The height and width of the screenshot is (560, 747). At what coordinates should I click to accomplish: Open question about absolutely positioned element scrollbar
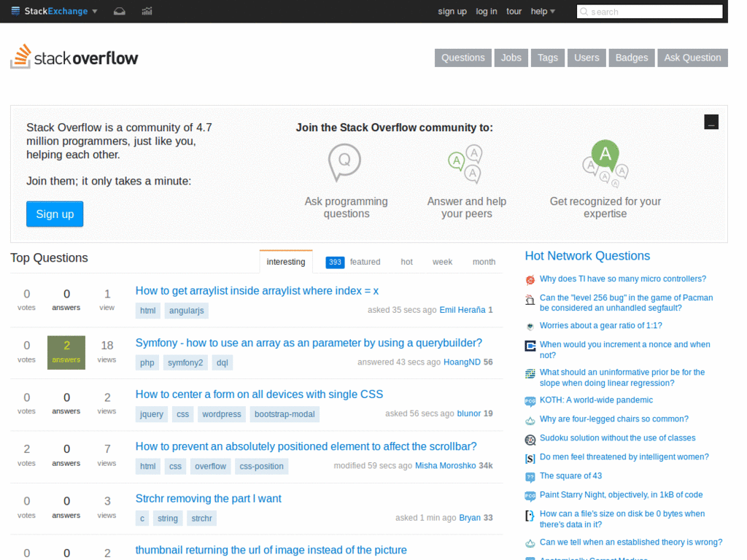tap(306, 446)
